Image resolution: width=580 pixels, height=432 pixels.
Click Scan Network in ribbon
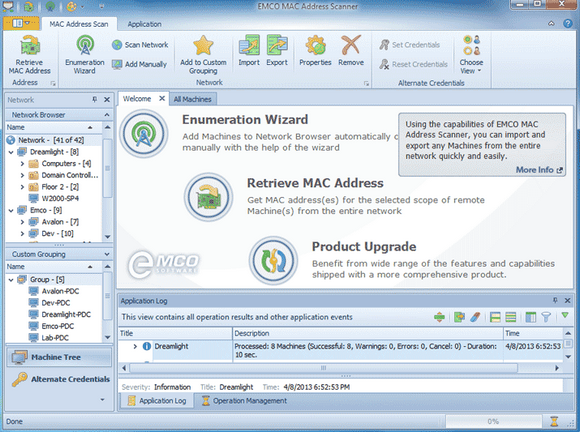point(140,45)
